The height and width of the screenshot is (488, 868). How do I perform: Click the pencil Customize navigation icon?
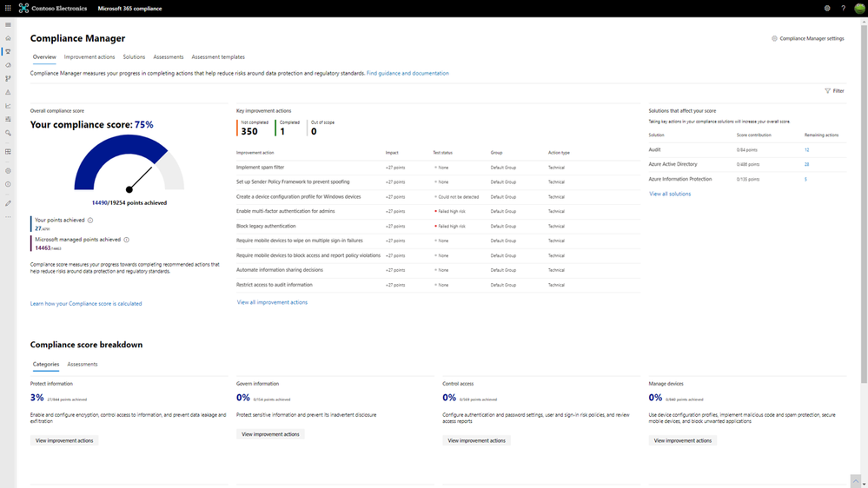click(8, 203)
